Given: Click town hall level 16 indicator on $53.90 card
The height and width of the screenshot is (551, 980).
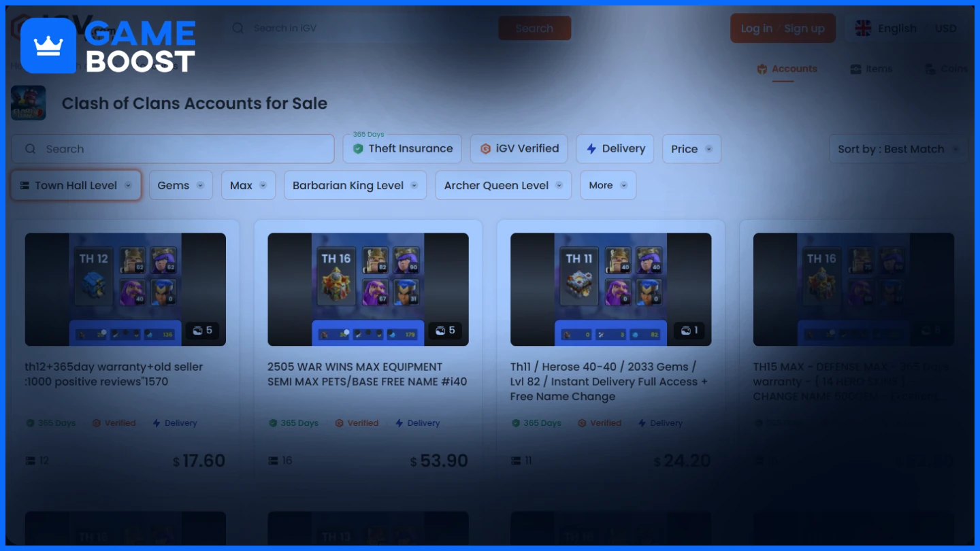Looking at the screenshot, I should point(280,461).
